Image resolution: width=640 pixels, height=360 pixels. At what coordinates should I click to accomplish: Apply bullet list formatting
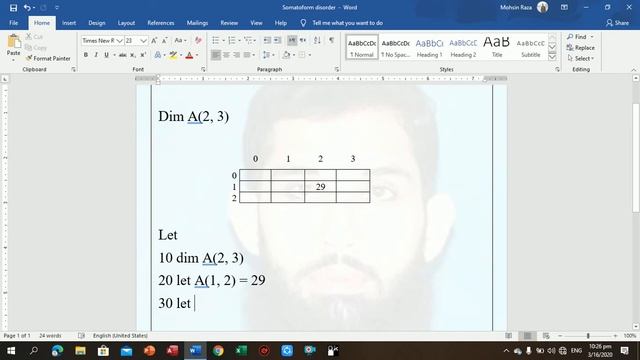coord(216,40)
